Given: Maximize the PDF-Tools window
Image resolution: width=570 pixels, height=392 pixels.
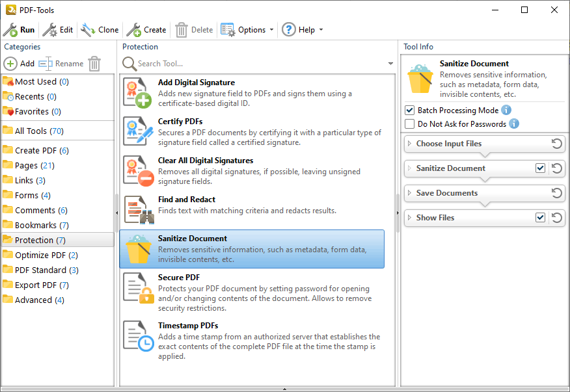Looking at the screenshot, I should (x=524, y=10).
